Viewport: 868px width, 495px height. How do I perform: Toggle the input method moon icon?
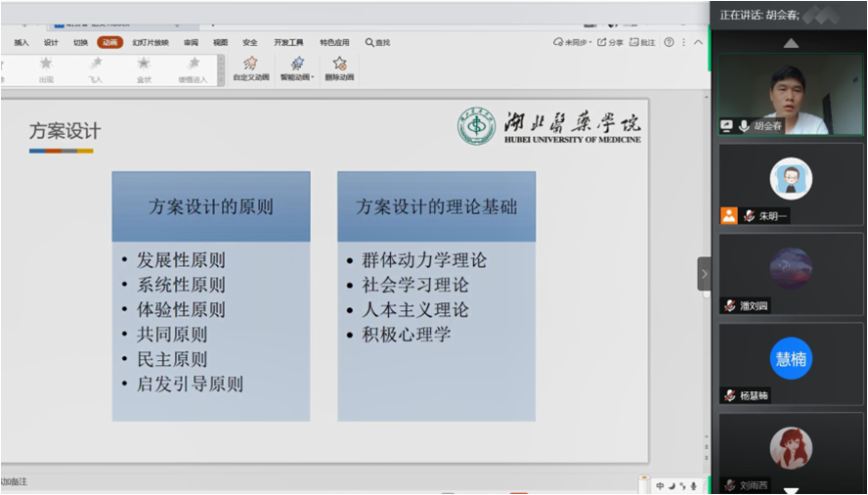(x=672, y=485)
